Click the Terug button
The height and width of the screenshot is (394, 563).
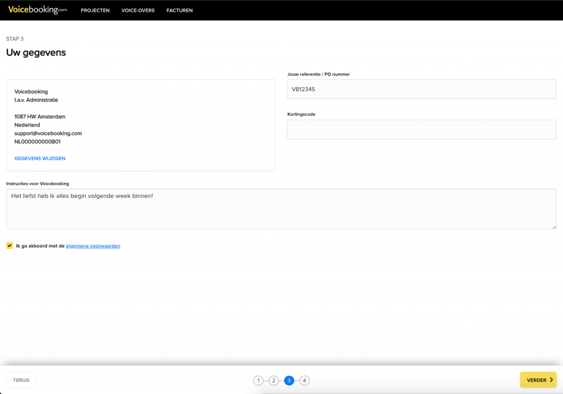21,380
